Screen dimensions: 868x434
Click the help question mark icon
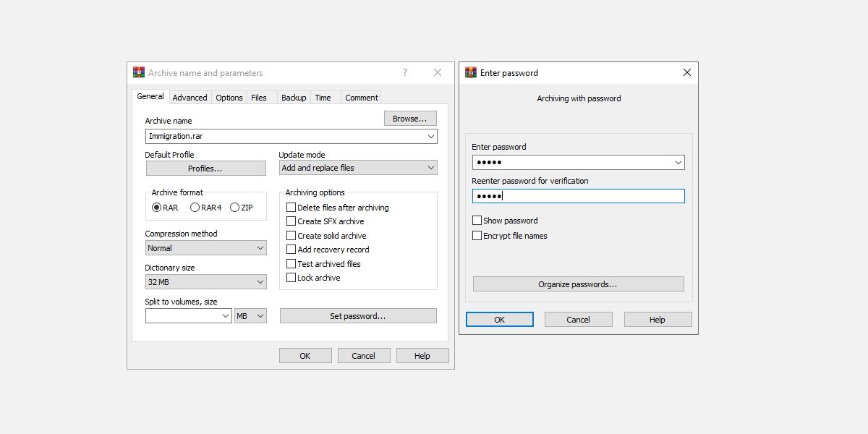pos(404,72)
